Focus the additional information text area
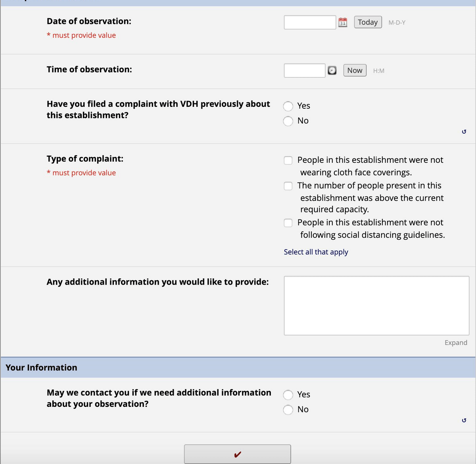This screenshot has width=476, height=464. pos(376,306)
